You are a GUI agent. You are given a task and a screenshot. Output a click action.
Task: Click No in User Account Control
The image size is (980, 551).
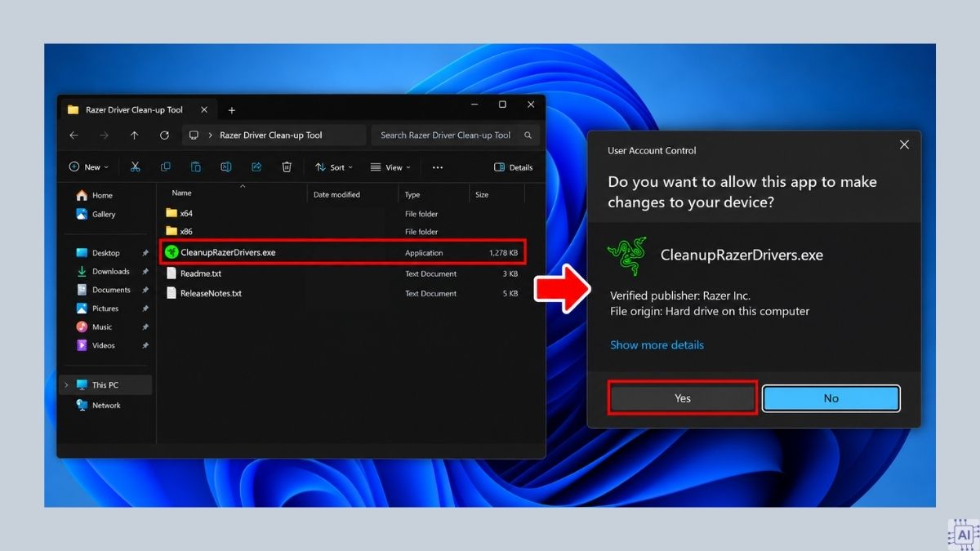(x=831, y=398)
